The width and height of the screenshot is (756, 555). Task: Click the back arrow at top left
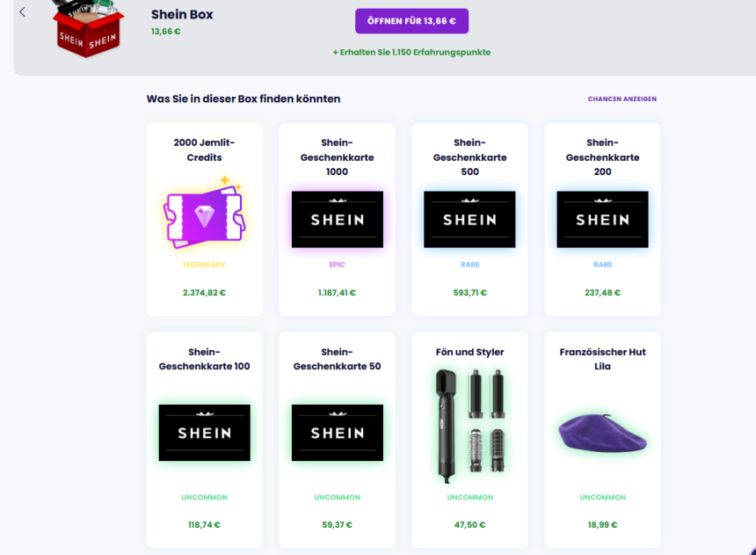pyautogui.click(x=22, y=11)
